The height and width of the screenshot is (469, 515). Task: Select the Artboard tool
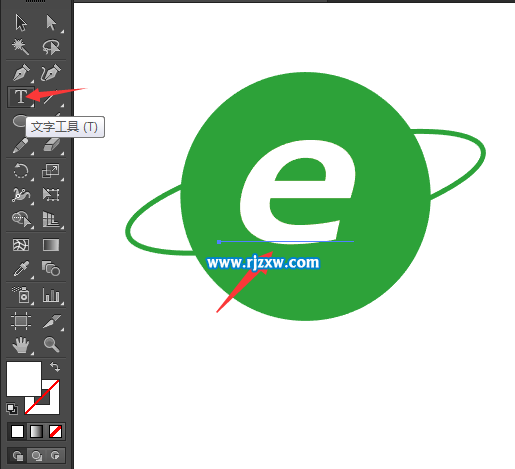[21, 321]
